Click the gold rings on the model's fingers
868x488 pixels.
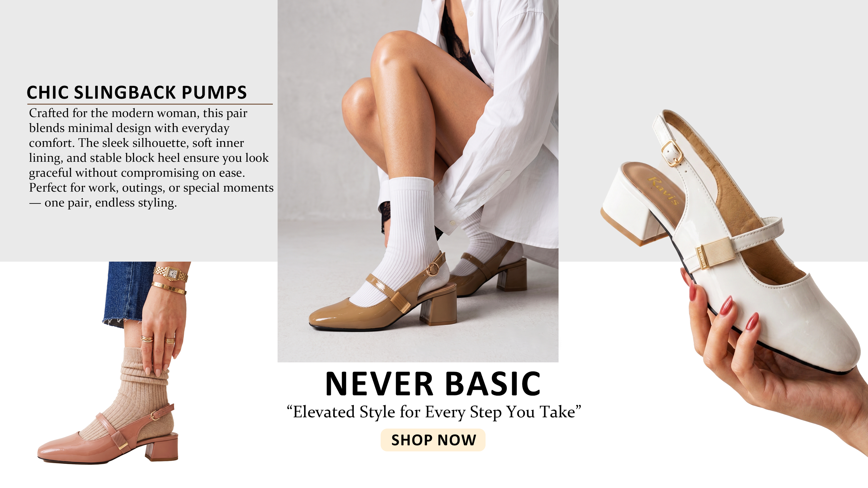[158, 340]
